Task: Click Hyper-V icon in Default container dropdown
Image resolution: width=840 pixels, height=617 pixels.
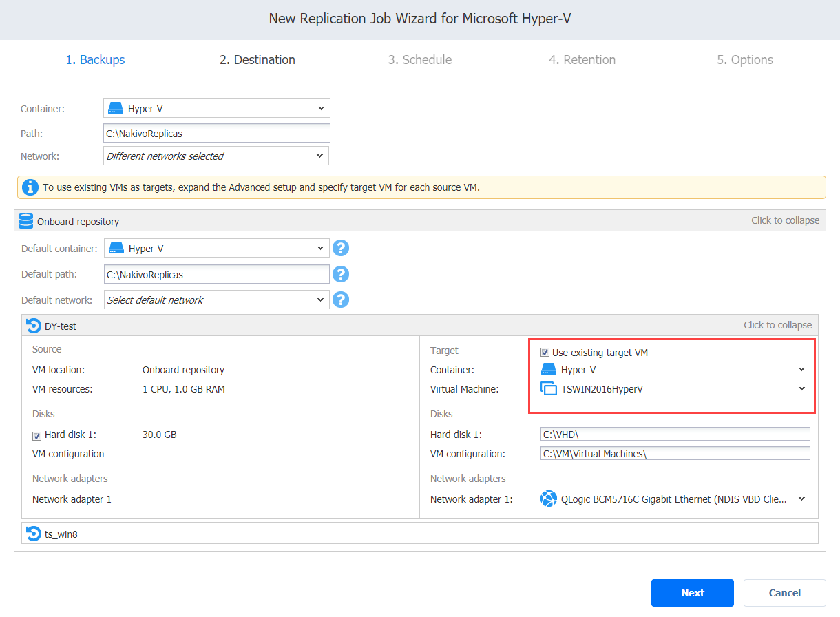Action: coord(116,249)
